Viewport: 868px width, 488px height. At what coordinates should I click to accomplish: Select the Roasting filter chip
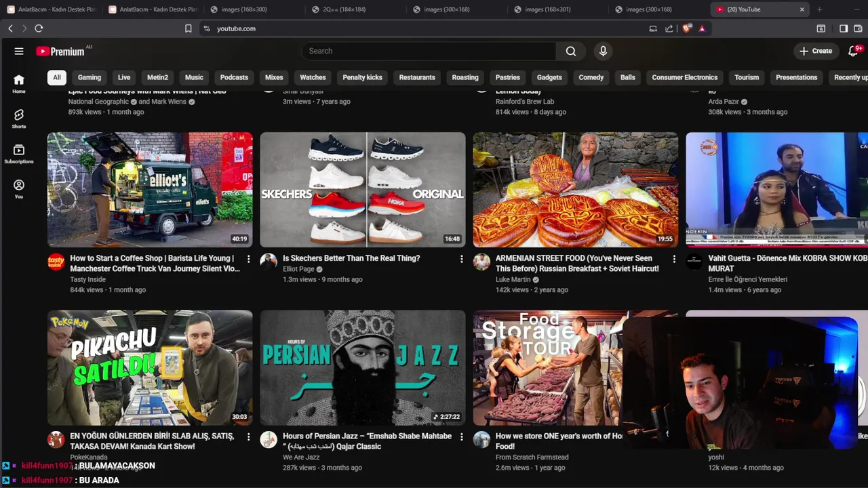[465, 77]
